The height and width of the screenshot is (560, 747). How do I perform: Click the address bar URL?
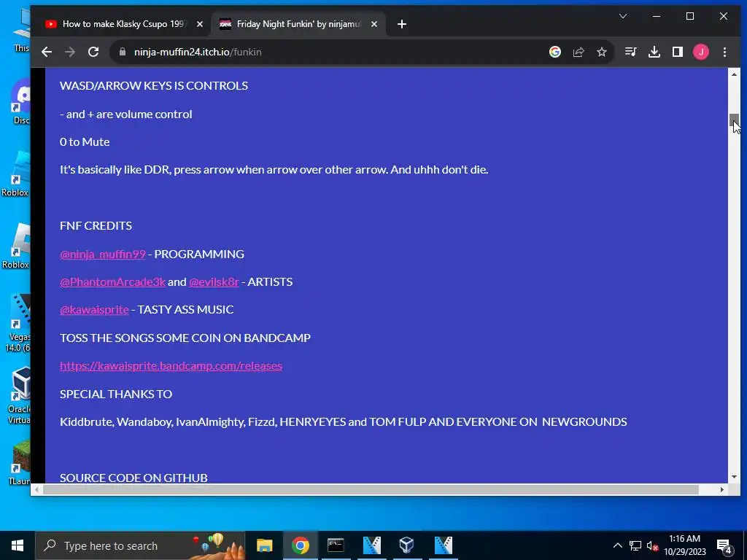point(198,52)
